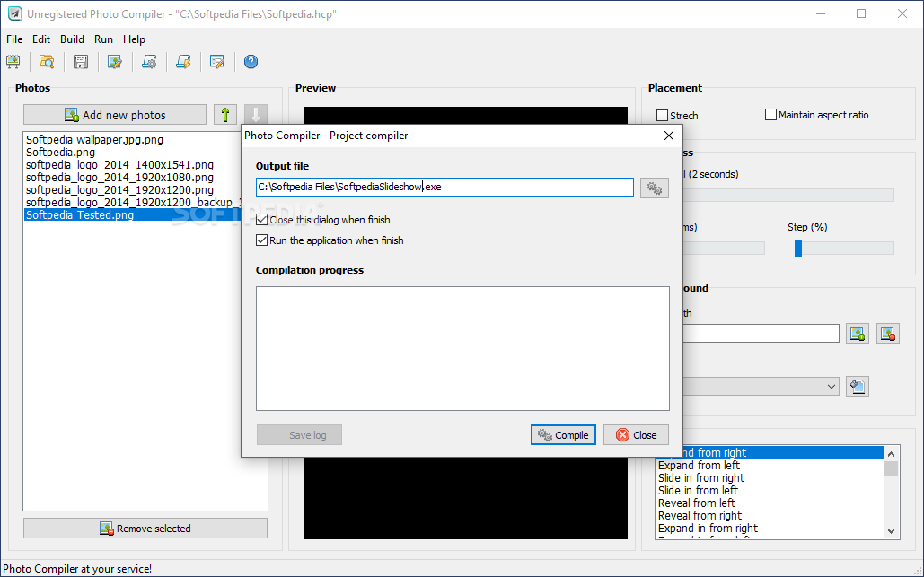924x577 pixels.
Task: Save project with floppy disk icon
Action: (81, 61)
